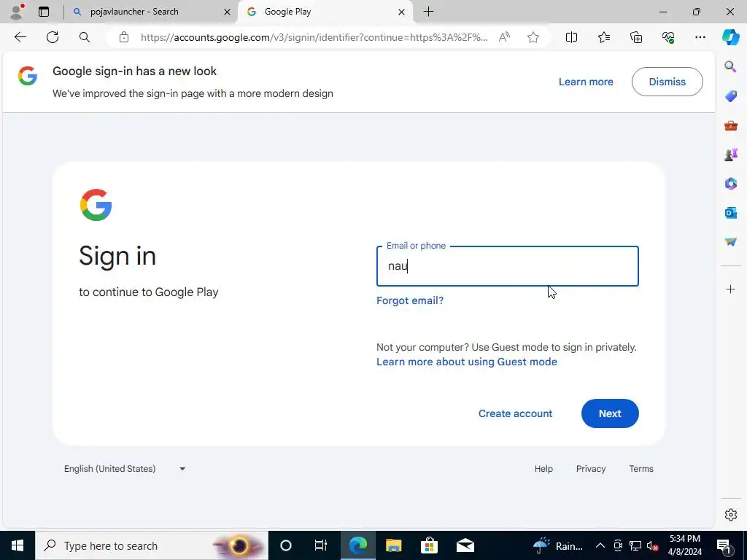The image size is (747, 560).
Task: Close the Google Play tab
Action: point(402,12)
